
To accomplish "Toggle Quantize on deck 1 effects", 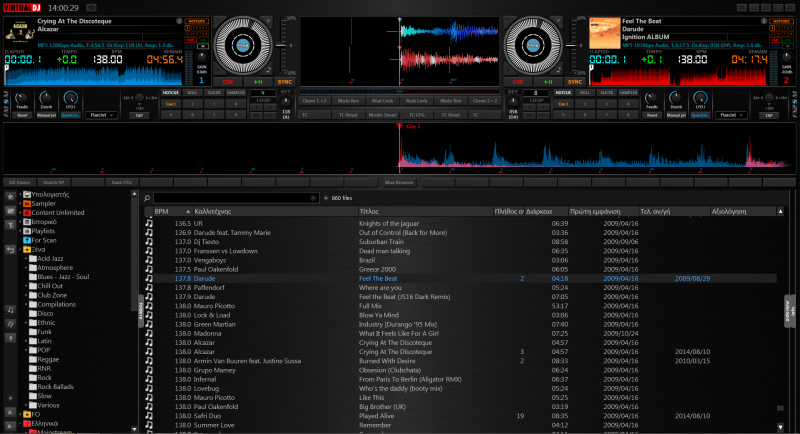I will (70, 115).
